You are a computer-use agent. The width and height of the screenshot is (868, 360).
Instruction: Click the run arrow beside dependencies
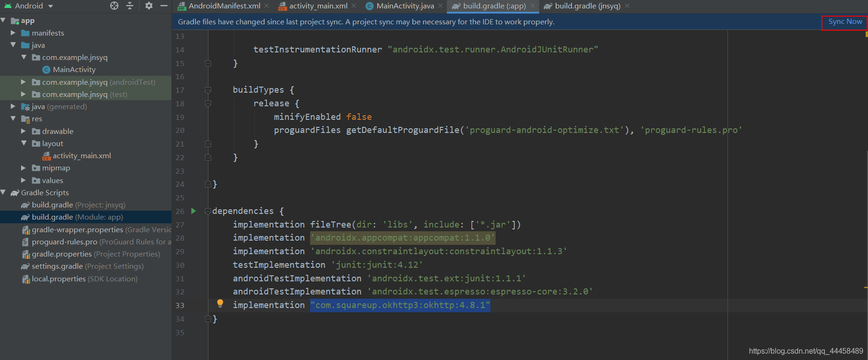click(193, 211)
